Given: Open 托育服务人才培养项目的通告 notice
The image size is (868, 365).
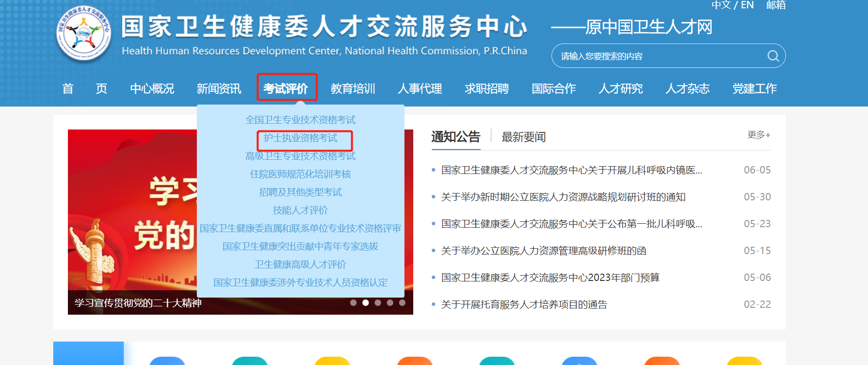Looking at the screenshot, I should click(x=524, y=304).
